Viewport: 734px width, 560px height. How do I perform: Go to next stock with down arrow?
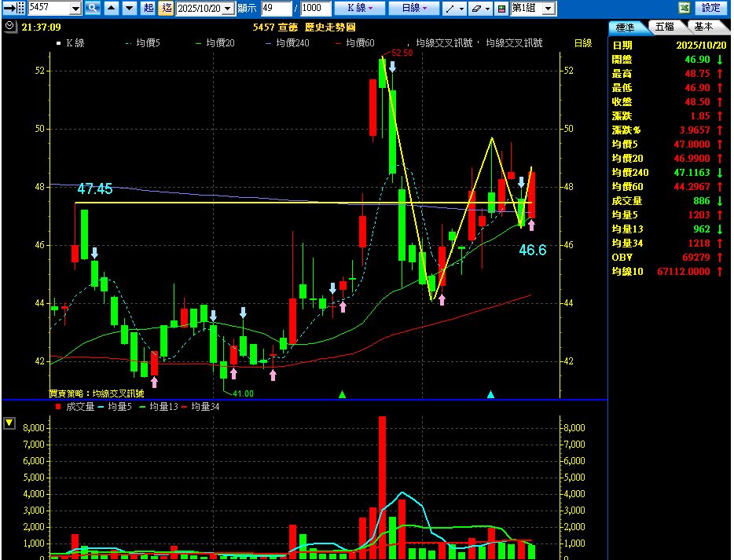[x=129, y=8]
